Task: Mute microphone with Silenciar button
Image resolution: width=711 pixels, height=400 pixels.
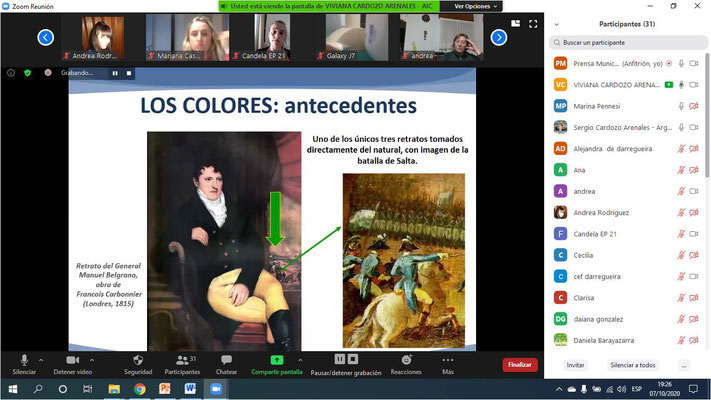Action: coord(24,365)
